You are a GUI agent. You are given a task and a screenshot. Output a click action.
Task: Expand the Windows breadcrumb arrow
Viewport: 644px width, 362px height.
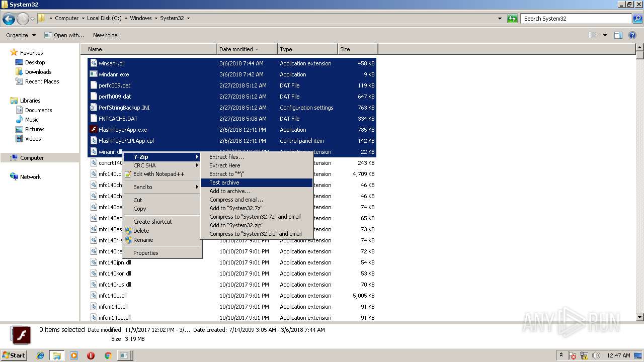tap(155, 18)
